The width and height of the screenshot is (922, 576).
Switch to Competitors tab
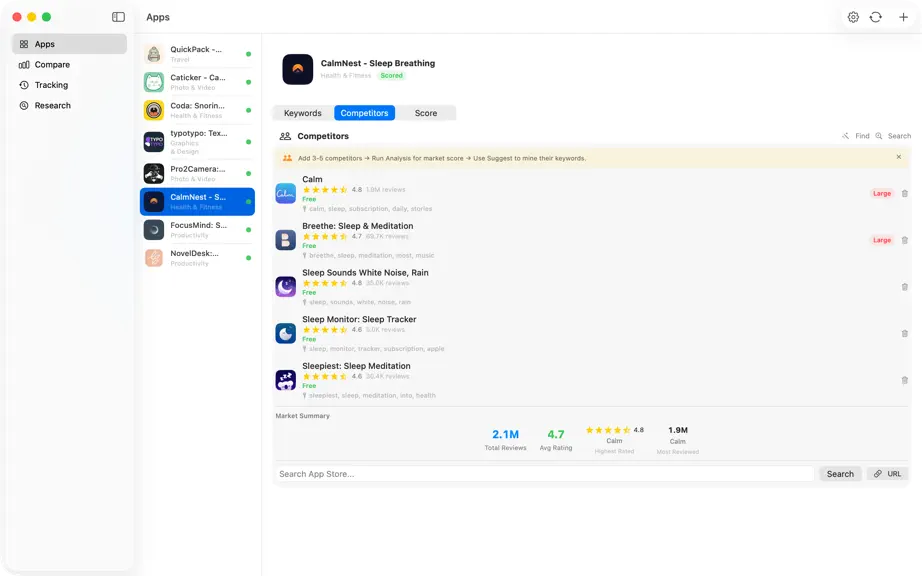click(x=365, y=113)
